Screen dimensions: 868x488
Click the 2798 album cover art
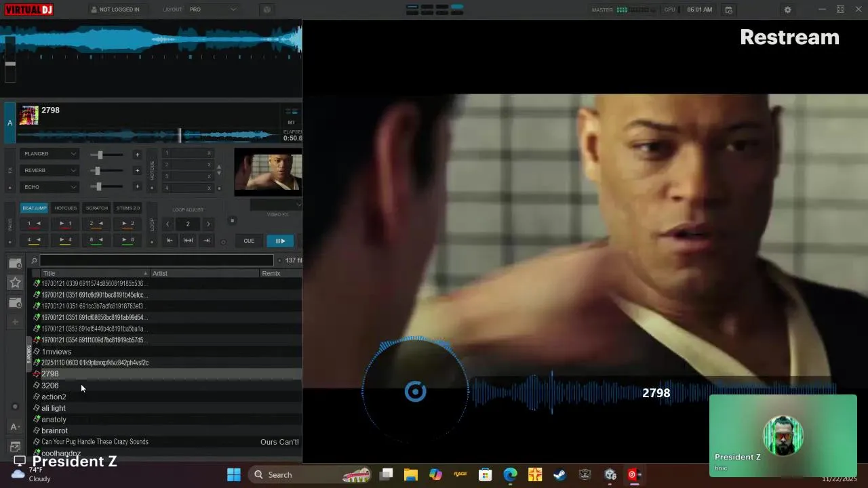click(x=29, y=115)
